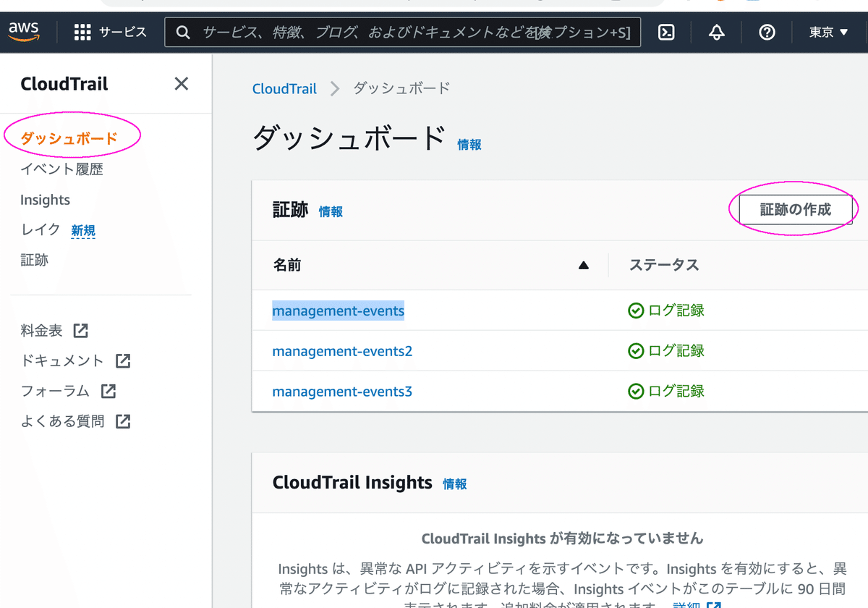Open イベント履歴 in the sidebar

coord(61,169)
